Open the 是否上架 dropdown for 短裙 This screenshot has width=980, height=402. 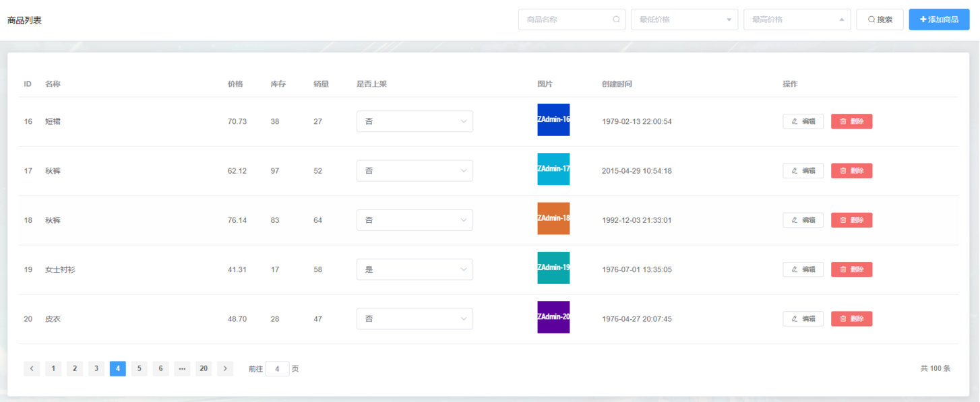[x=415, y=121]
